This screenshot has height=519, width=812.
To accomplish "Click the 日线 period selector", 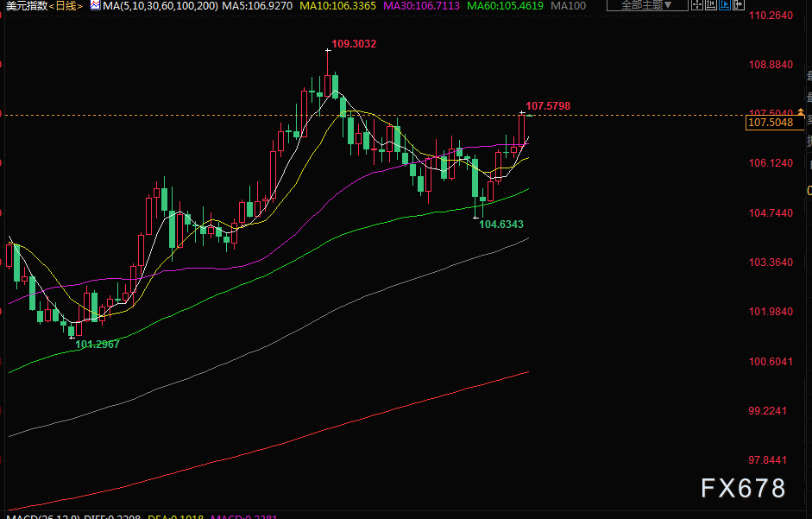I will coord(66,6).
